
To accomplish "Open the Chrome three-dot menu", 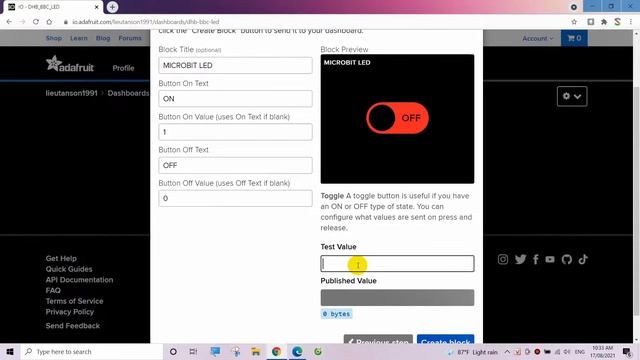I will (x=631, y=22).
